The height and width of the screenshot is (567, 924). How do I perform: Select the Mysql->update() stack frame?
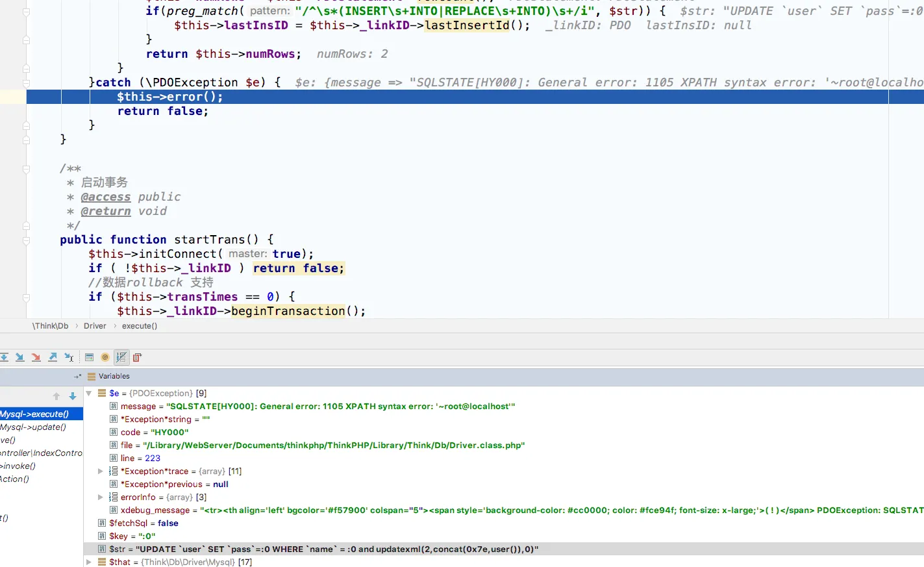[33, 427]
